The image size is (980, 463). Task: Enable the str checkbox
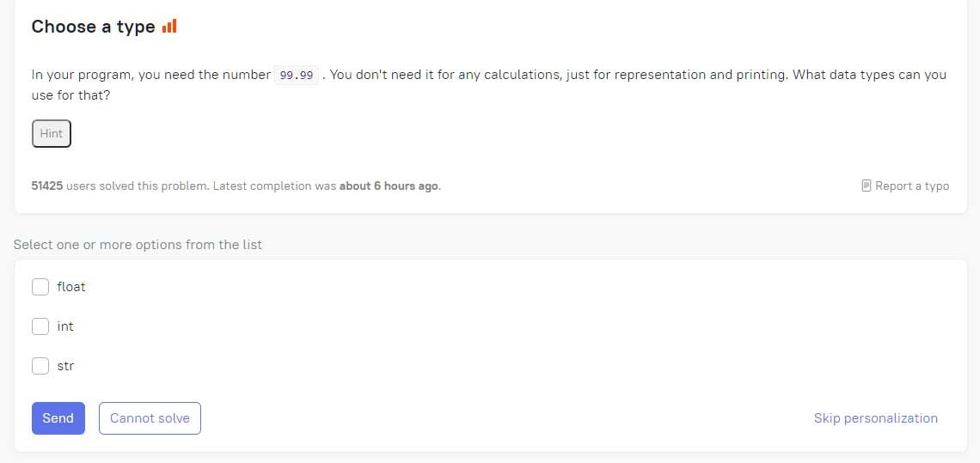point(40,366)
